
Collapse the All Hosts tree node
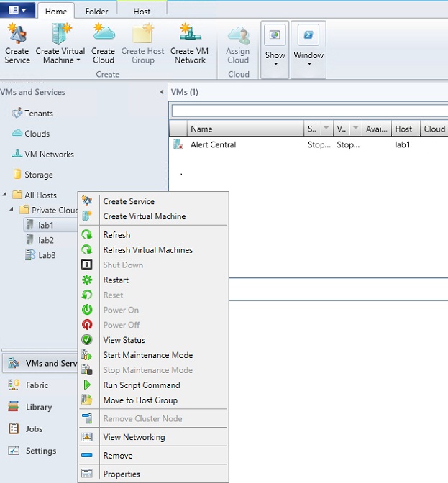4,194
